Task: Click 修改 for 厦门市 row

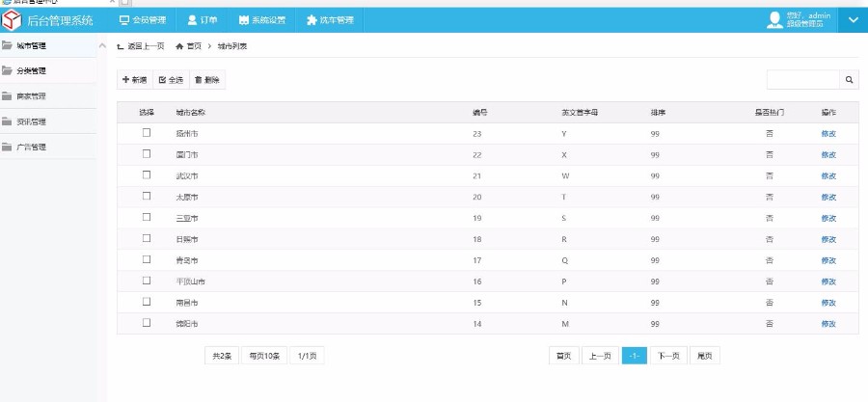Action: click(x=828, y=155)
